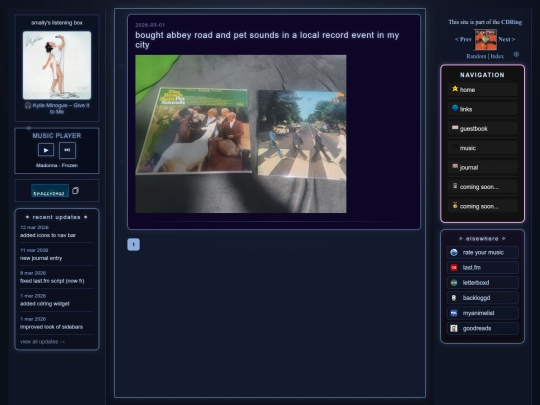
Task: Click the globe icon next to links
Action: click(x=455, y=108)
